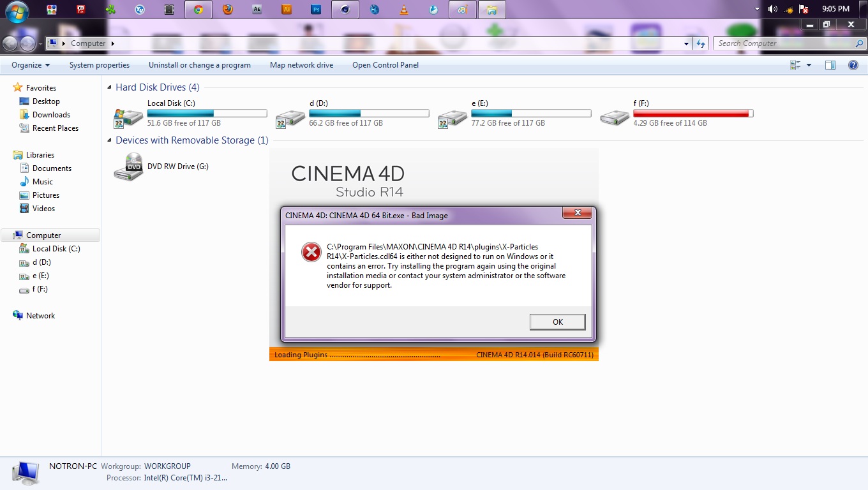The width and height of the screenshot is (868, 490).
Task: Switch to Cinema 4D taskbar icon
Action: click(x=345, y=10)
